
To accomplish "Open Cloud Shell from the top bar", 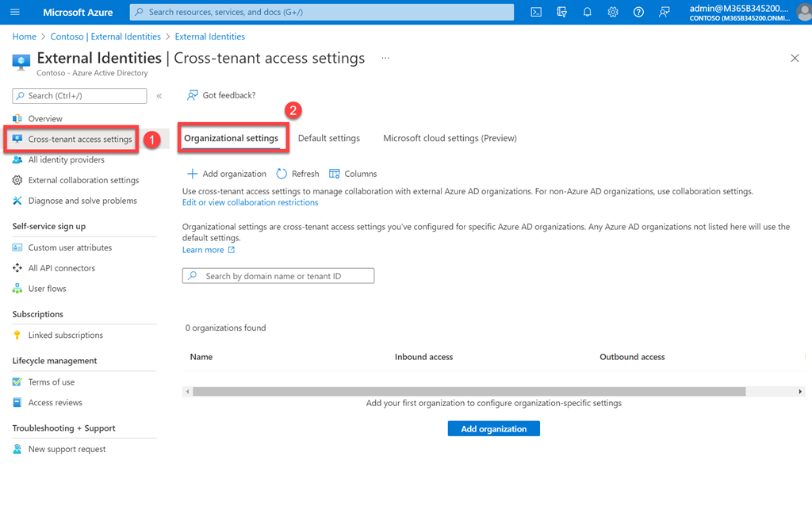I will click(536, 12).
